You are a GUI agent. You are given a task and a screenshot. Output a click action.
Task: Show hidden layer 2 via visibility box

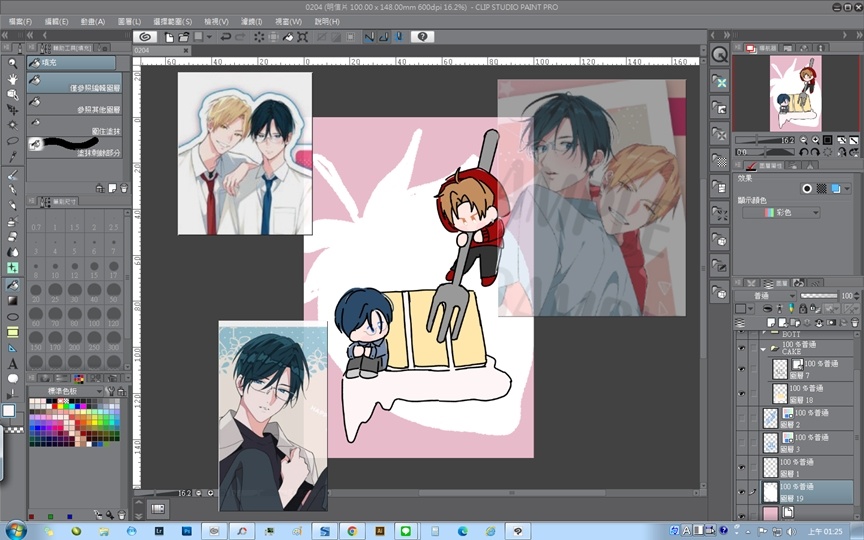pyautogui.click(x=742, y=418)
